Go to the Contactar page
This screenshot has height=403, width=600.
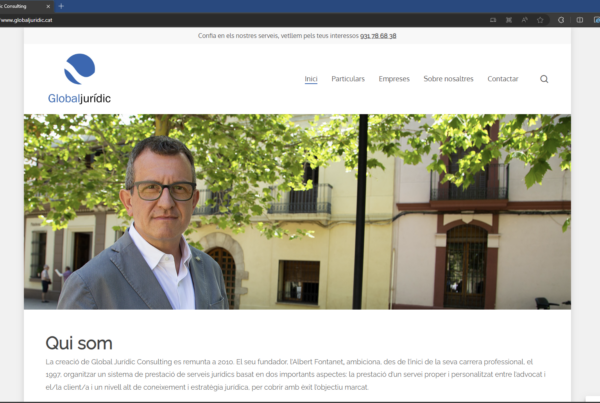(x=503, y=79)
